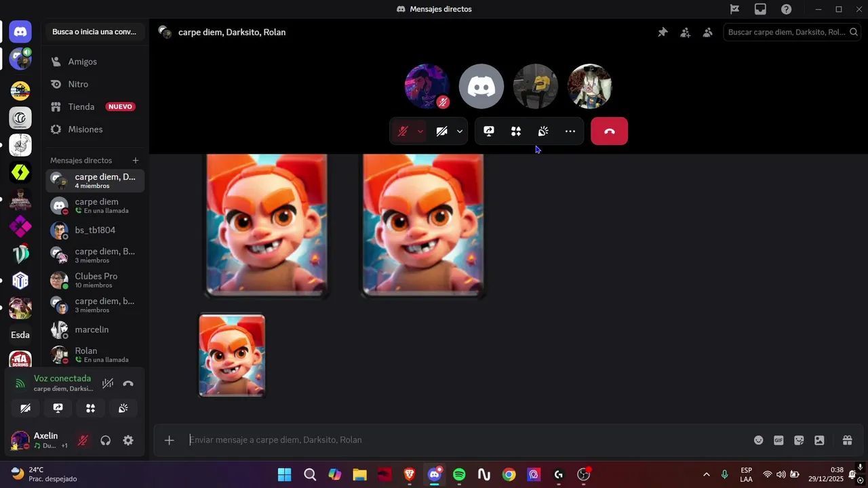Open the Esda server in the sidebar
868x488 pixels.
point(20,335)
